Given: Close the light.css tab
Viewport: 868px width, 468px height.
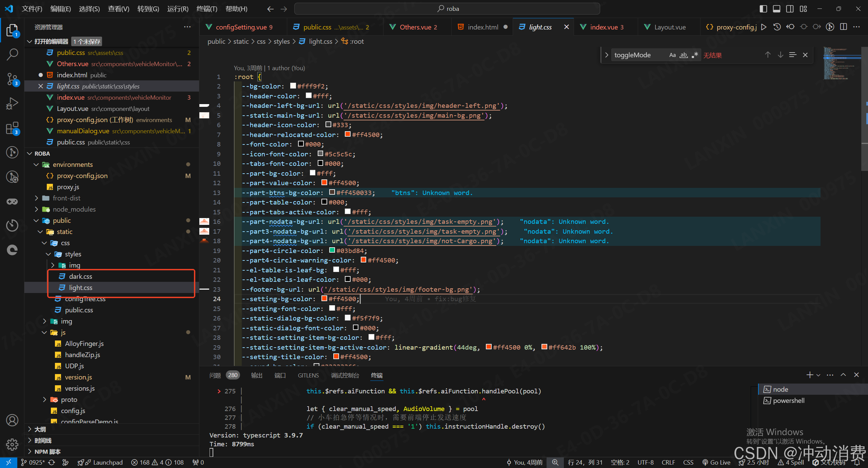Looking at the screenshot, I should [x=566, y=27].
